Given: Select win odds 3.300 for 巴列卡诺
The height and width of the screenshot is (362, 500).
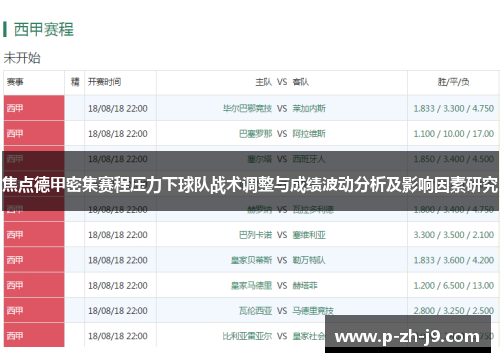Looking at the screenshot, I should (424, 235).
